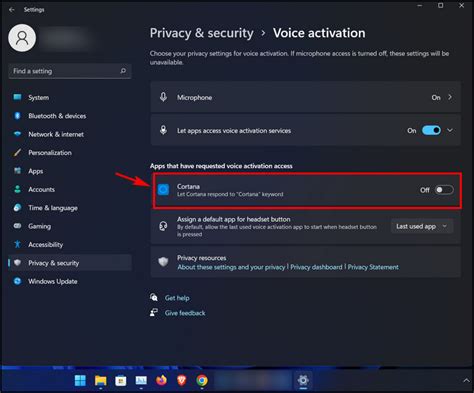Click the Find a setting field

[x=70, y=71]
